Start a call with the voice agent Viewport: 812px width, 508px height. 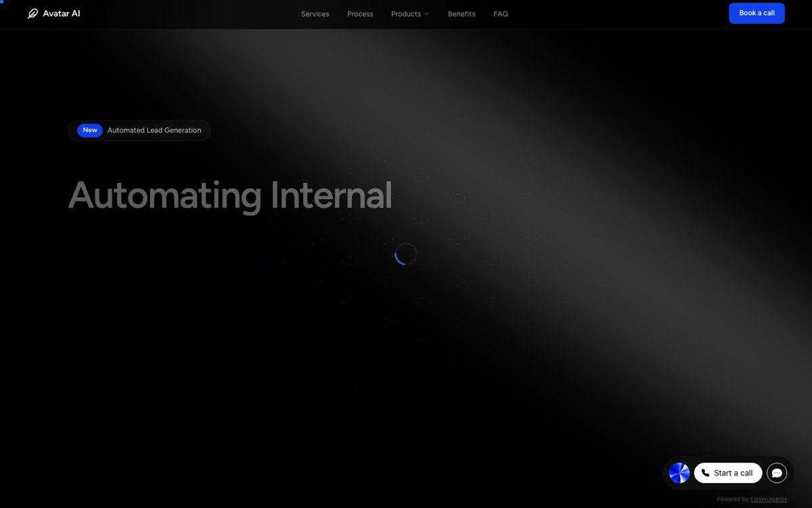(x=728, y=473)
